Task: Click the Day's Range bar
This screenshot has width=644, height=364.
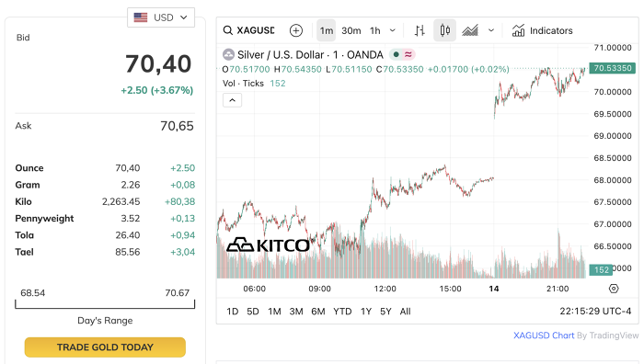Action: click(x=105, y=304)
